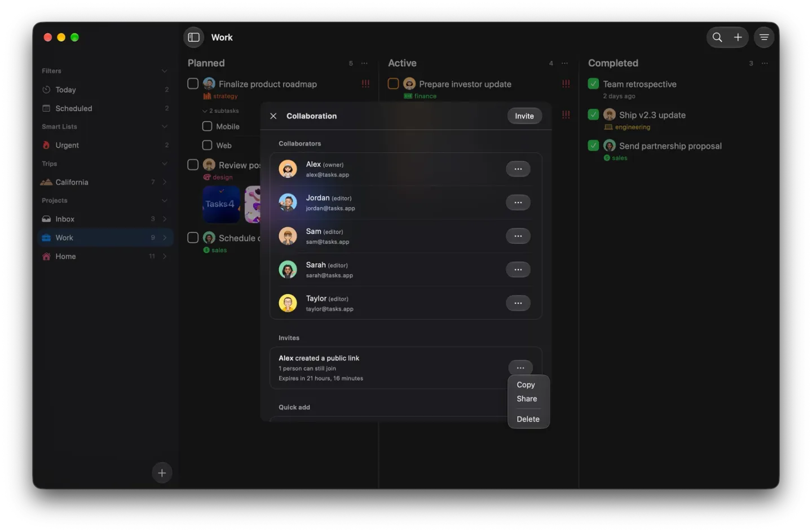Choose Delete from the link menu
This screenshot has height=532, width=812.
click(x=528, y=419)
